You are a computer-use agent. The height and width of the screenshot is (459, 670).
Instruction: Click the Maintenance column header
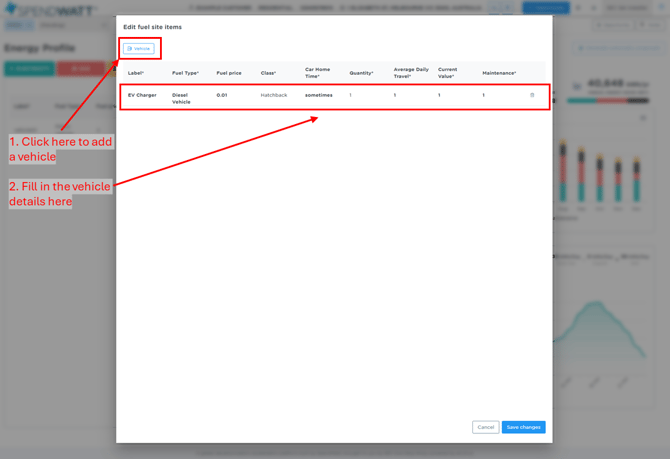tap(499, 73)
